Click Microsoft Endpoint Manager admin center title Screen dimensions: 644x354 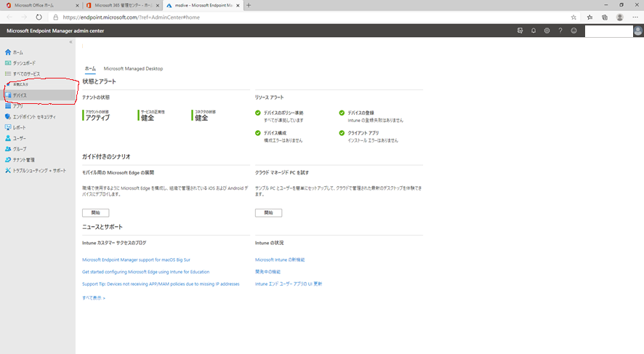[x=55, y=31]
